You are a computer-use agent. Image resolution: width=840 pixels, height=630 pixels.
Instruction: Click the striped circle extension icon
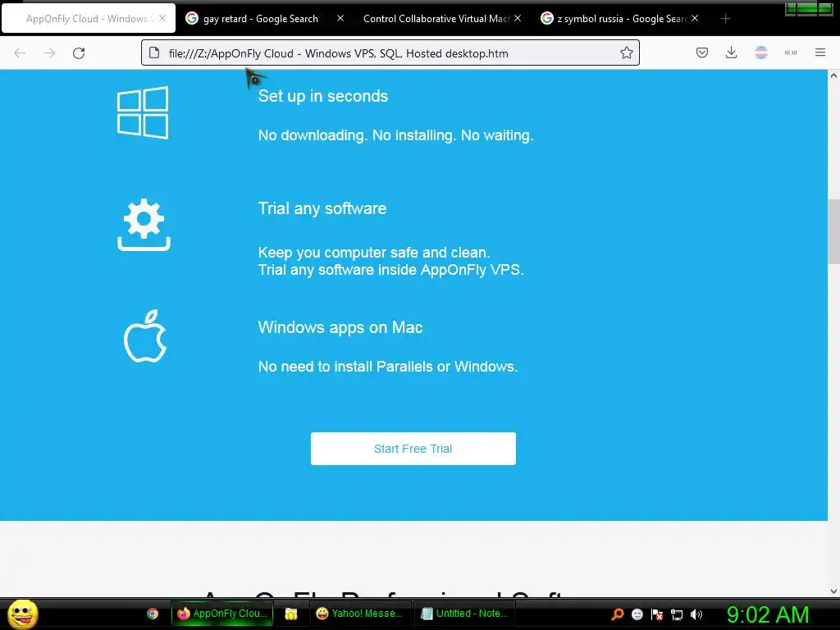(x=760, y=52)
